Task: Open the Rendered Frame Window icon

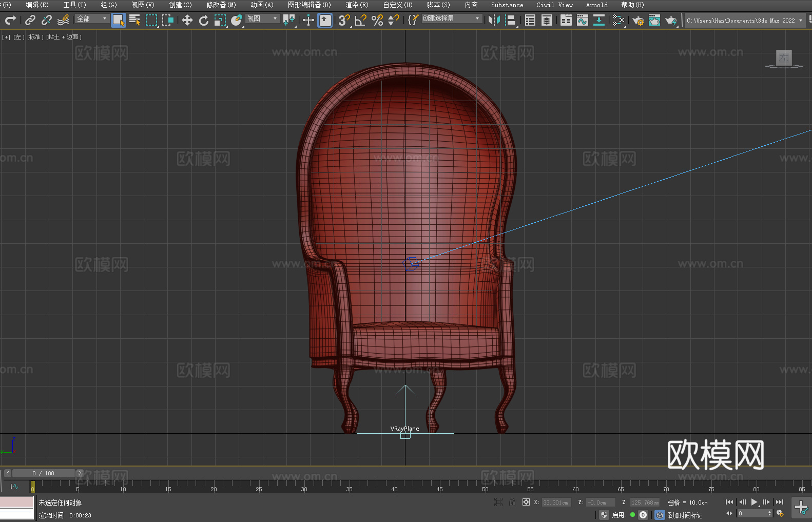Action: 654,20
